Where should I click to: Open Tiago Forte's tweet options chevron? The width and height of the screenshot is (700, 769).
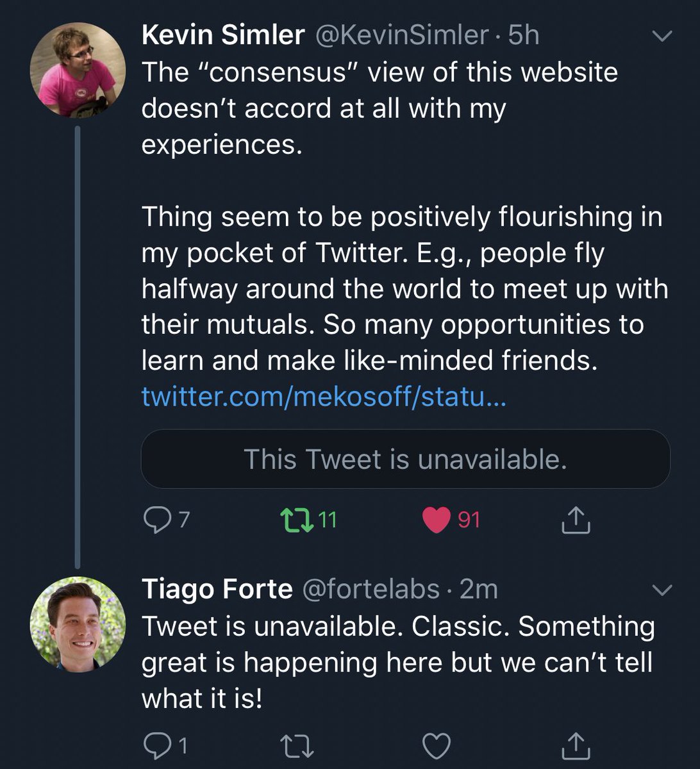662,589
